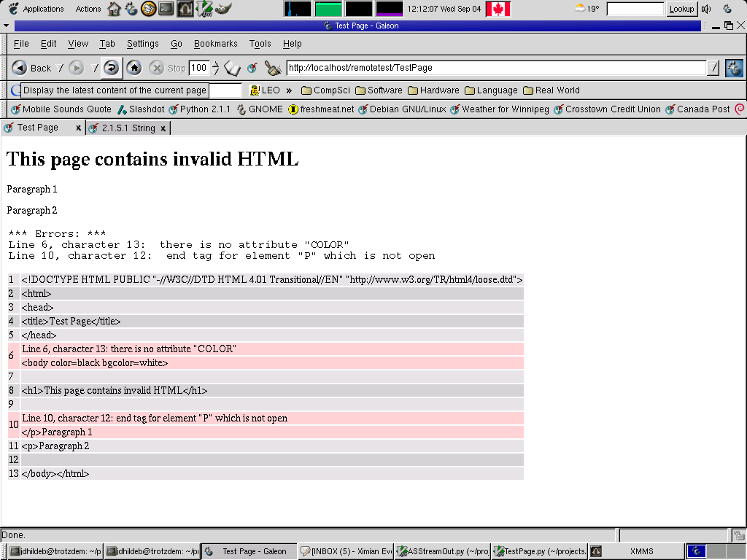Close the Test Page tab
This screenshot has height=560, width=747.
point(78,128)
